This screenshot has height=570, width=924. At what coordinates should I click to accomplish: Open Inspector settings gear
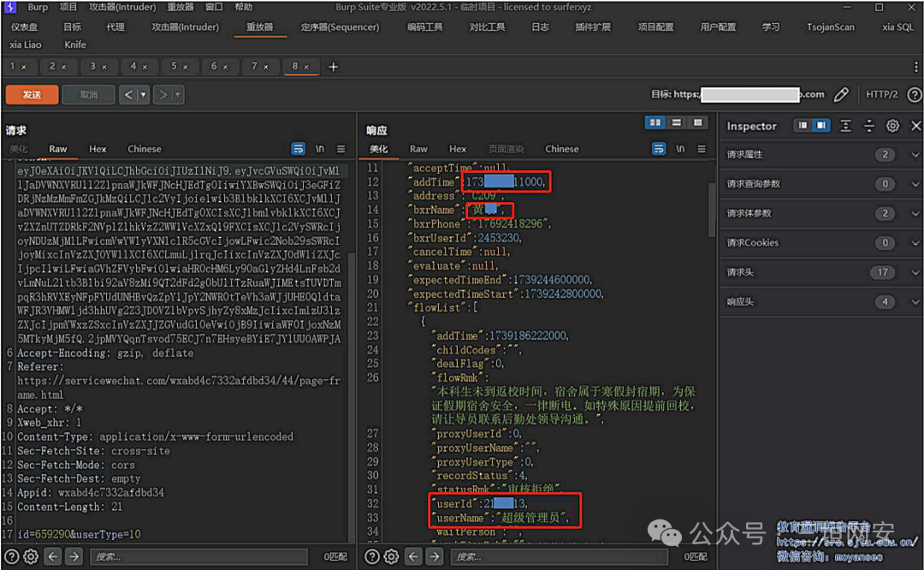coord(892,126)
